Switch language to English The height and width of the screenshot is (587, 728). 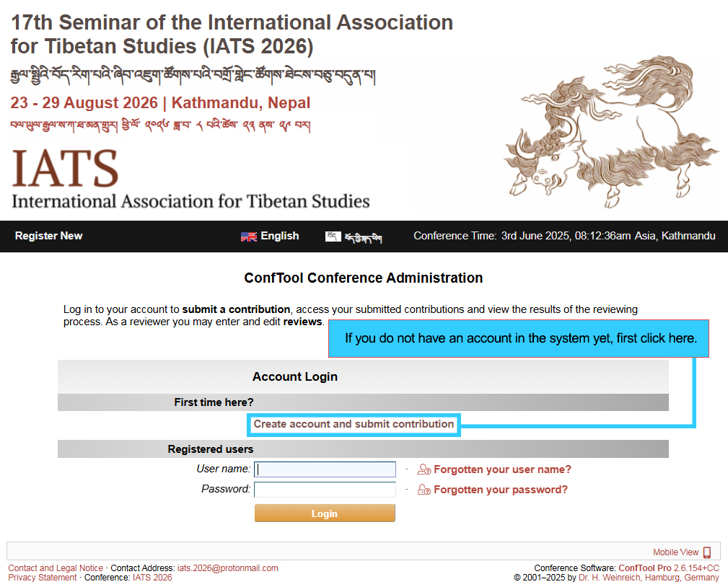[x=280, y=236]
